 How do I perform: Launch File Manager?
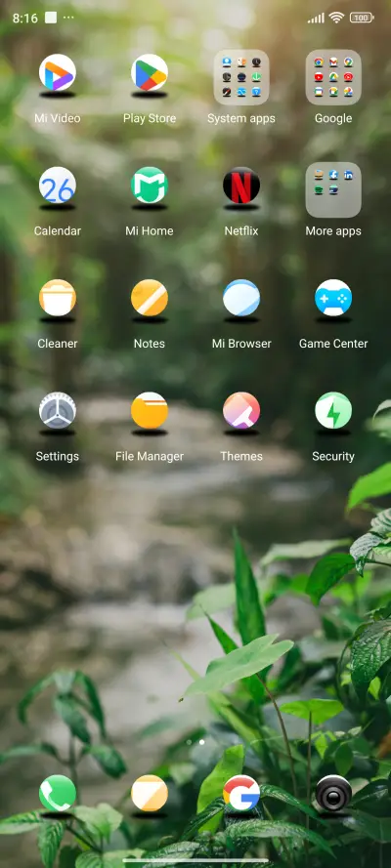coord(149,411)
